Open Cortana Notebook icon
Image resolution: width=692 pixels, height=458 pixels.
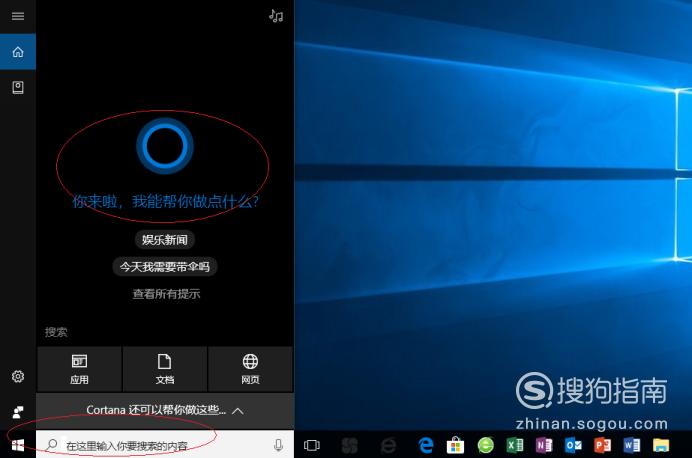[18, 87]
